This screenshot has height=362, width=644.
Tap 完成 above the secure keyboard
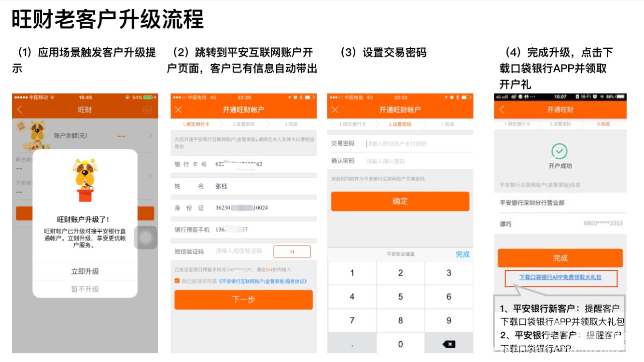(462, 254)
